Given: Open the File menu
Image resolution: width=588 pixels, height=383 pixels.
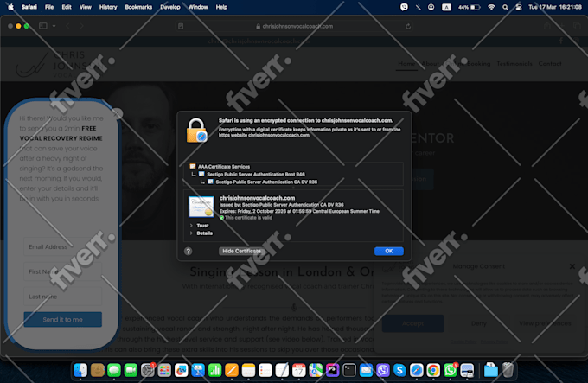Looking at the screenshot, I should pos(49,7).
